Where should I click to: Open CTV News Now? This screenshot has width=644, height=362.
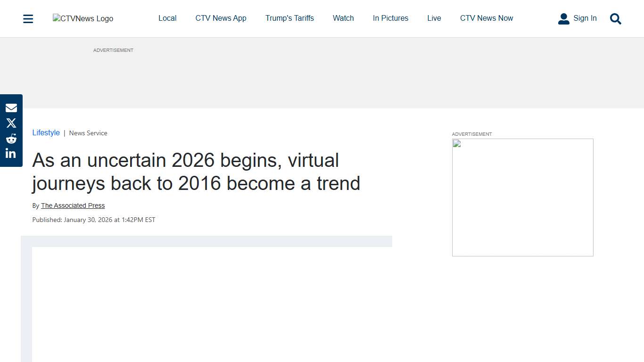(x=487, y=18)
